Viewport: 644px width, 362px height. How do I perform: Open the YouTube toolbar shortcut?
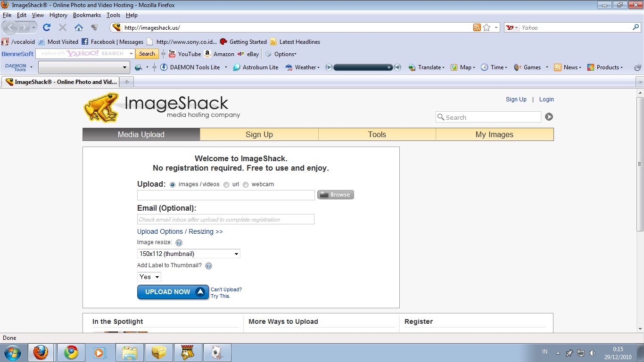(x=185, y=54)
